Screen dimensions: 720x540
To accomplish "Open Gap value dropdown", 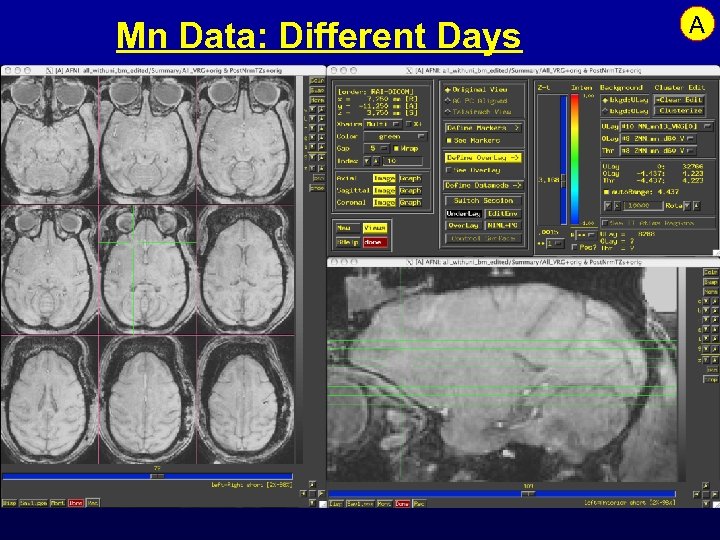I will click(377, 148).
